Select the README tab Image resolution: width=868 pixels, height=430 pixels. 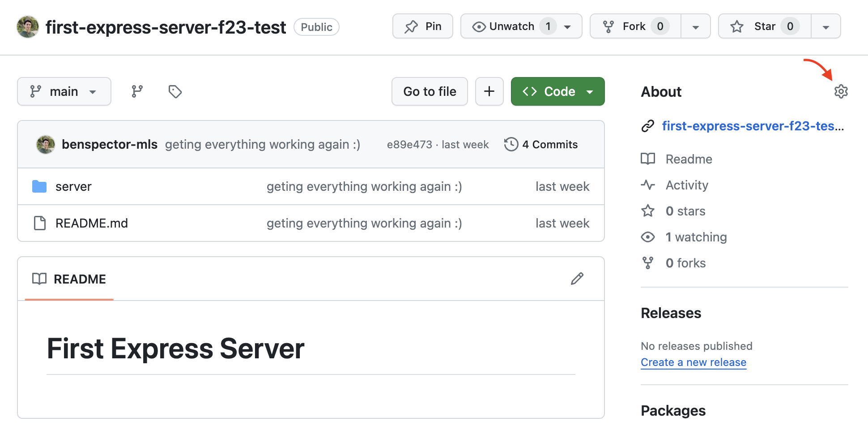click(x=69, y=279)
